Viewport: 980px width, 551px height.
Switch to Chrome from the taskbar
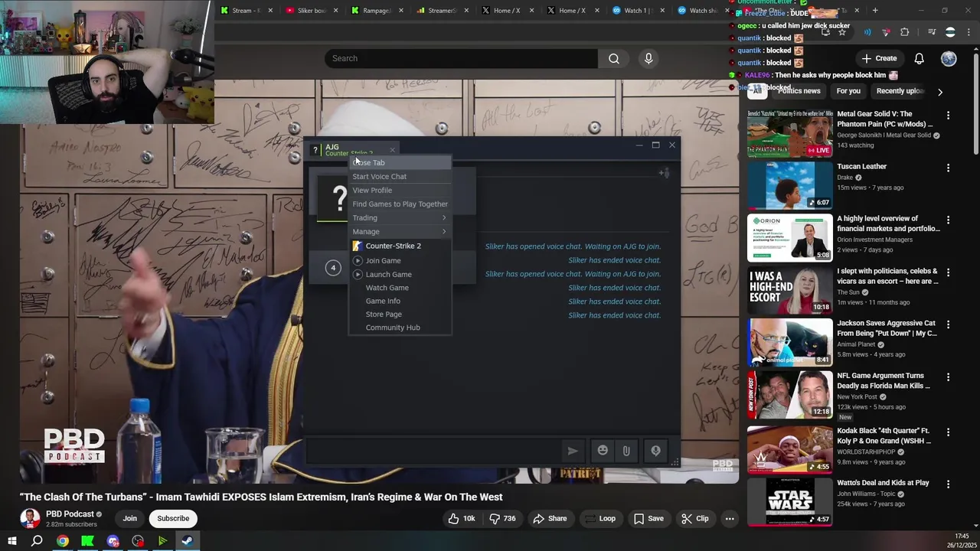point(63,541)
